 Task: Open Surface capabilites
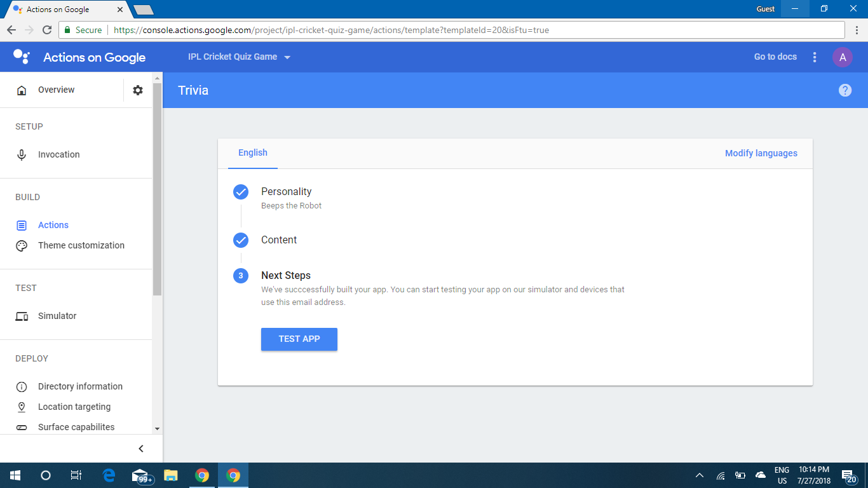point(76,427)
